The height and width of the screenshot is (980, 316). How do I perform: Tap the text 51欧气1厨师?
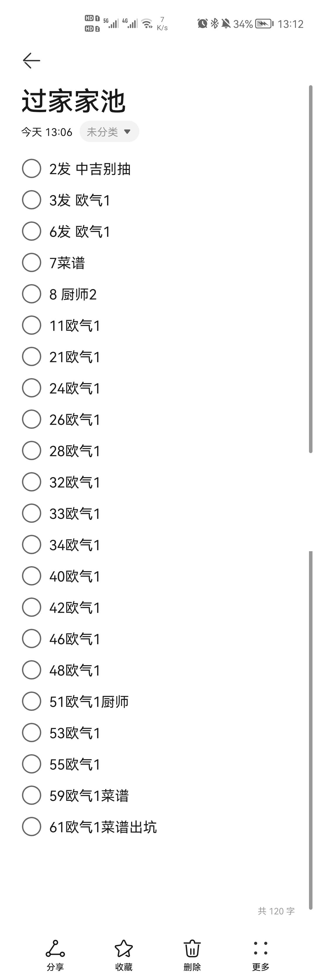point(89,702)
